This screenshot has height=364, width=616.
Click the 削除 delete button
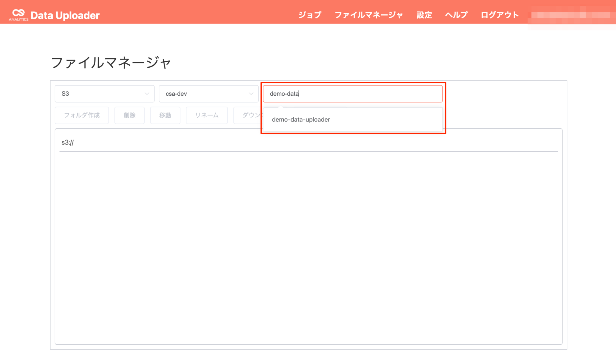click(x=129, y=115)
